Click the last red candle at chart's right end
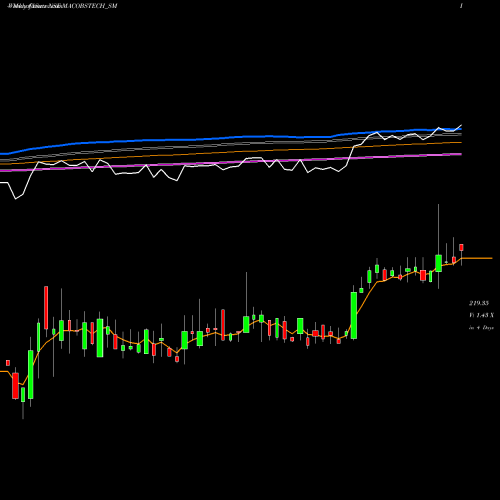The height and width of the screenshot is (500, 500). coord(461,247)
